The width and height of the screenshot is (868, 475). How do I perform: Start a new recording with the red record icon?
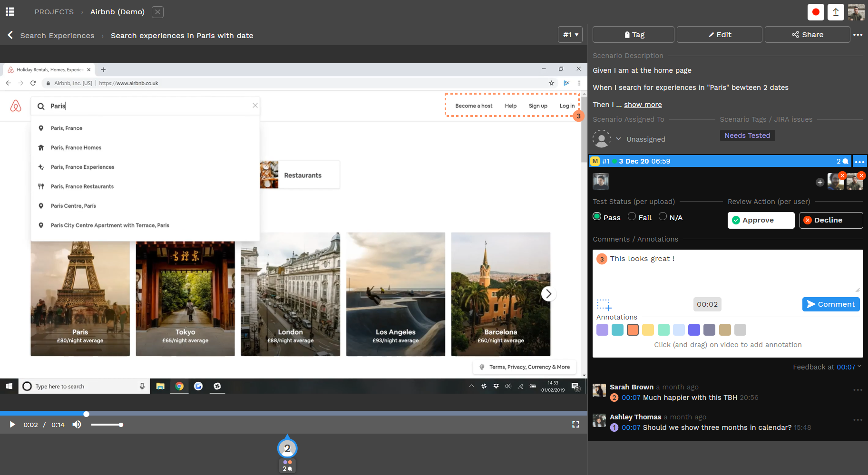point(815,12)
